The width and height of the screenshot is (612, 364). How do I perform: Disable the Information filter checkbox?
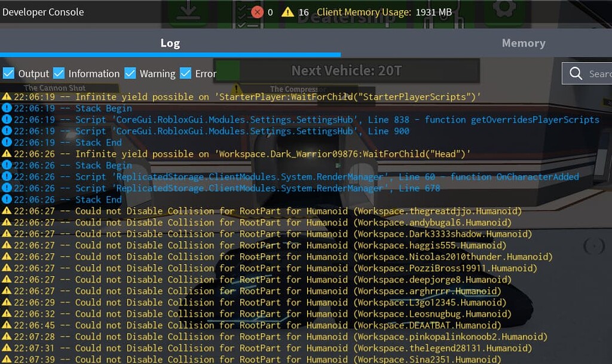pyautogui.click(x=59, y=73)
